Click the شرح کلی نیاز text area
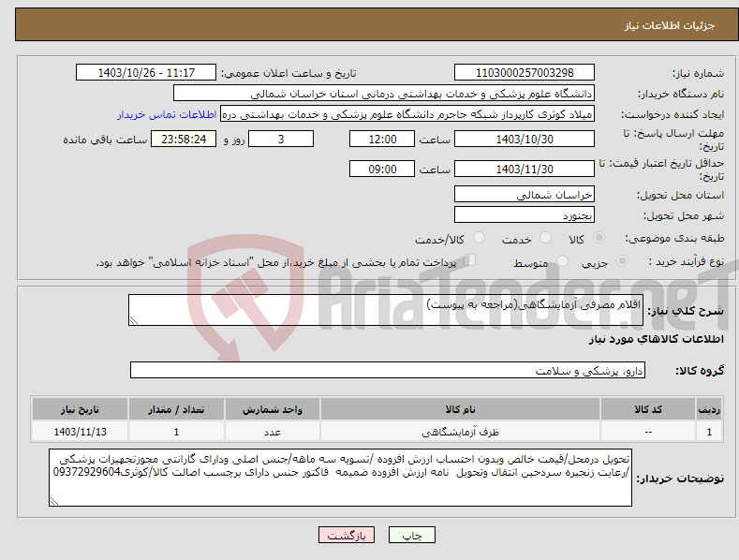Viewport: 739px width, 560px height. (x=386, y=310)
